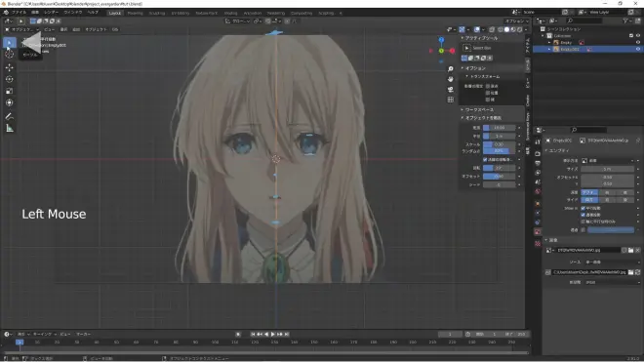Toggle X-ray display in viewport header

(x=492, y=29)
